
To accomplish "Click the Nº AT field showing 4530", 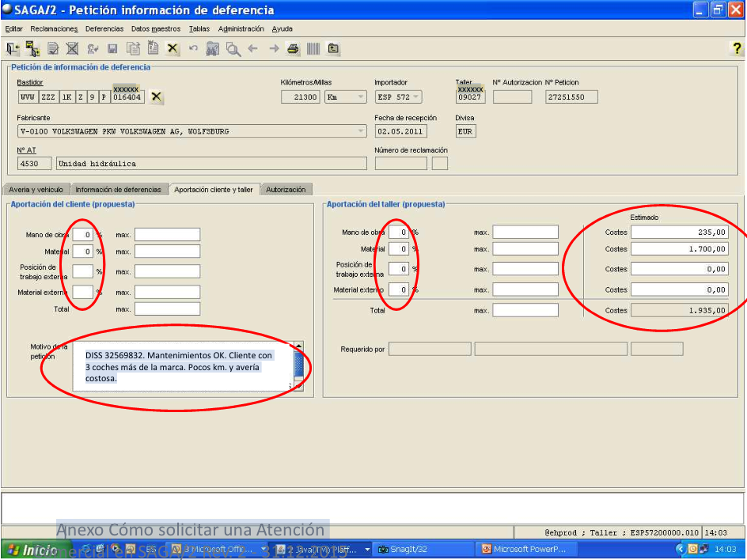I will 34,163.
